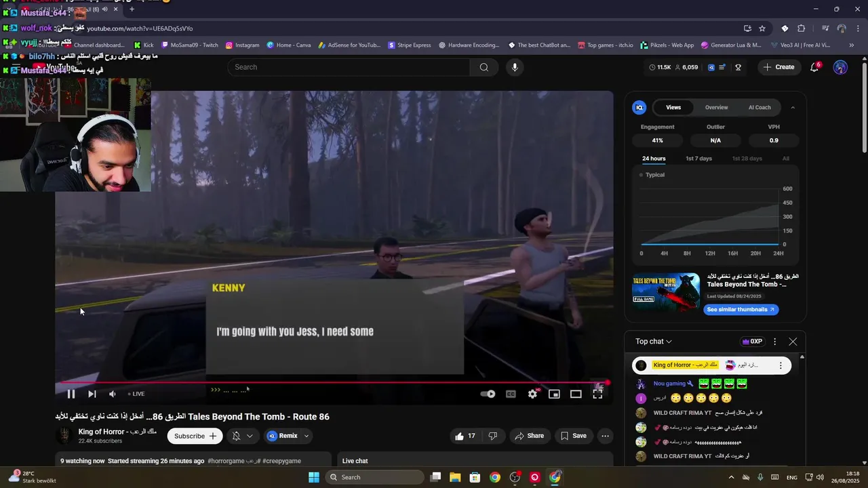This screenshot has width=868, height=488.
Task: Search with voice microphone
Action: pos(515,67)
